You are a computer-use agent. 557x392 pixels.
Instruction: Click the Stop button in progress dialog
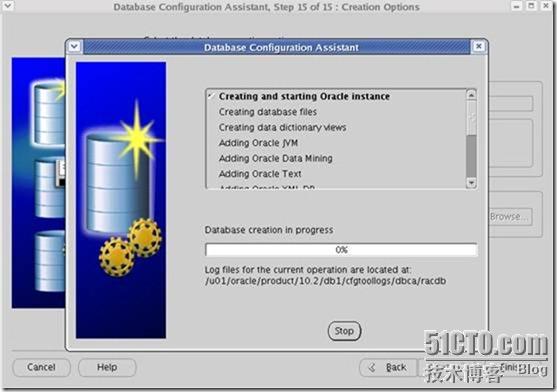[344, 331]
